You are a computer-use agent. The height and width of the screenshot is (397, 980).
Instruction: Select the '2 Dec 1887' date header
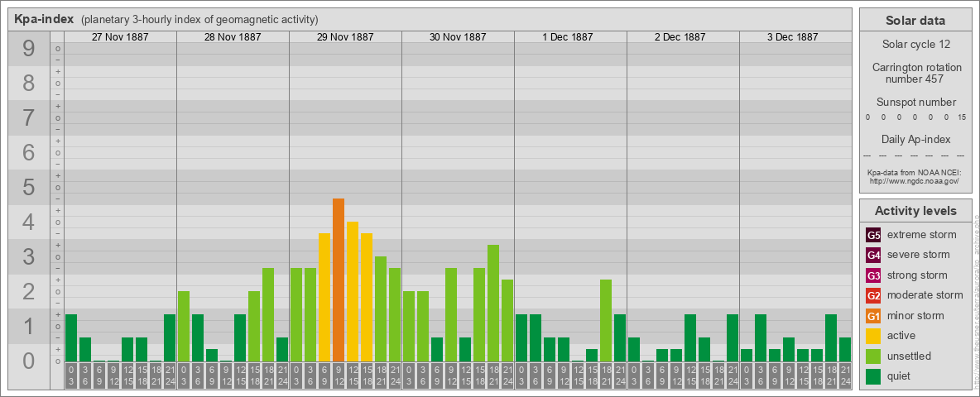point(680,37)
